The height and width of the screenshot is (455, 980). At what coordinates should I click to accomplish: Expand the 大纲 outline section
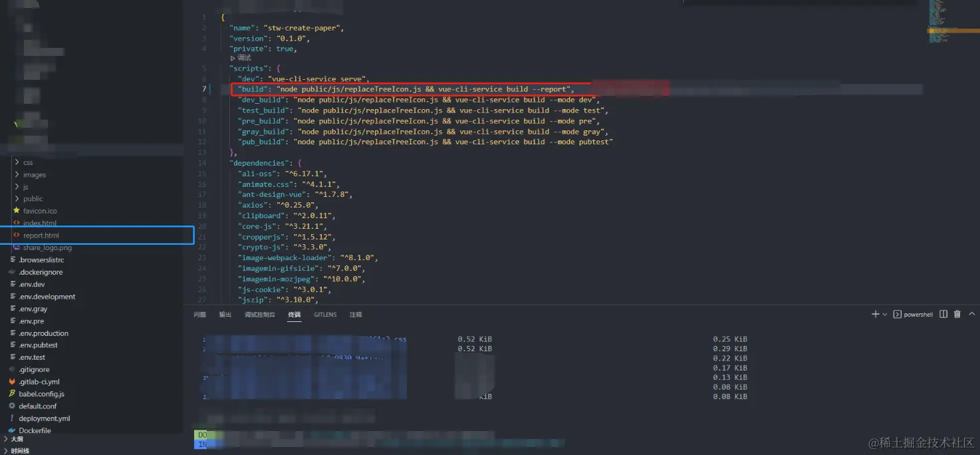pyautogui.click(x=17, y=439)
